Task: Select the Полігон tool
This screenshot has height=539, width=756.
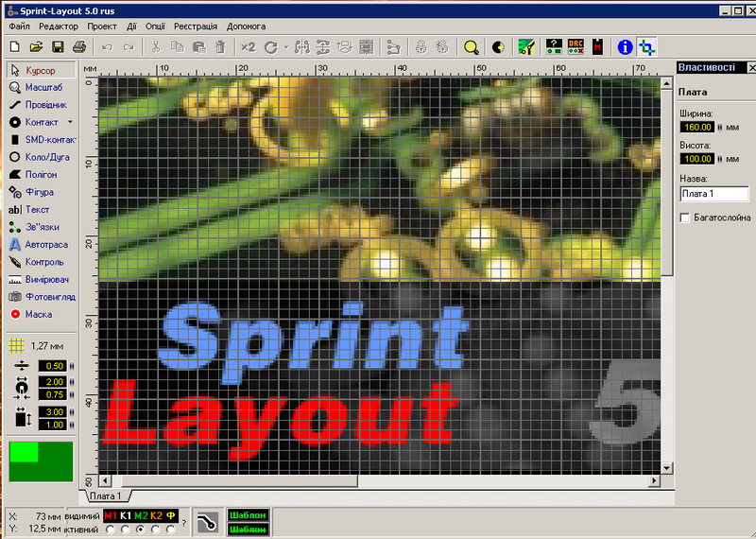Action: [x=41, y=174]
